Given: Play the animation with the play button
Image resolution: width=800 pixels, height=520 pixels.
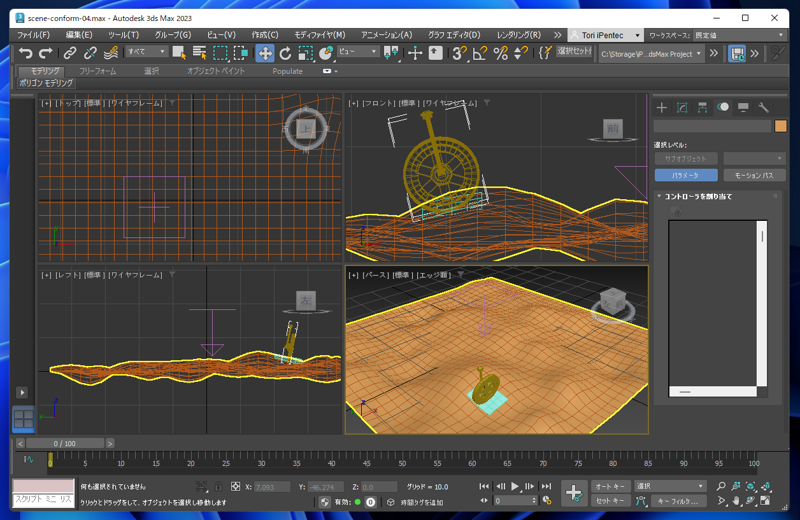Looking at the screenshot, I should pos(515,486).
